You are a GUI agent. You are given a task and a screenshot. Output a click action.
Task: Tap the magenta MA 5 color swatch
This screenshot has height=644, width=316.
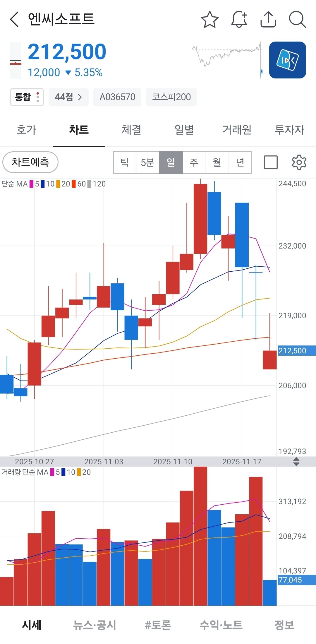(x=32, y=184)
